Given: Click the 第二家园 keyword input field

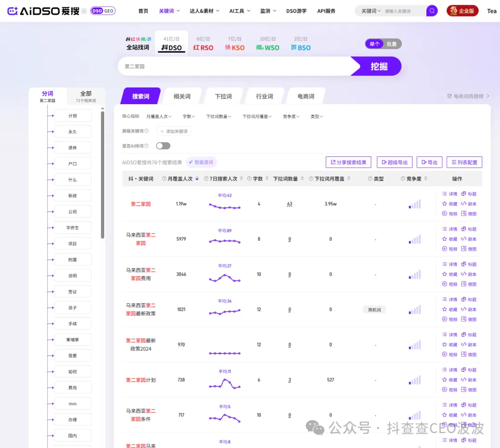Looking at the screenshot, I should [234, 67].
